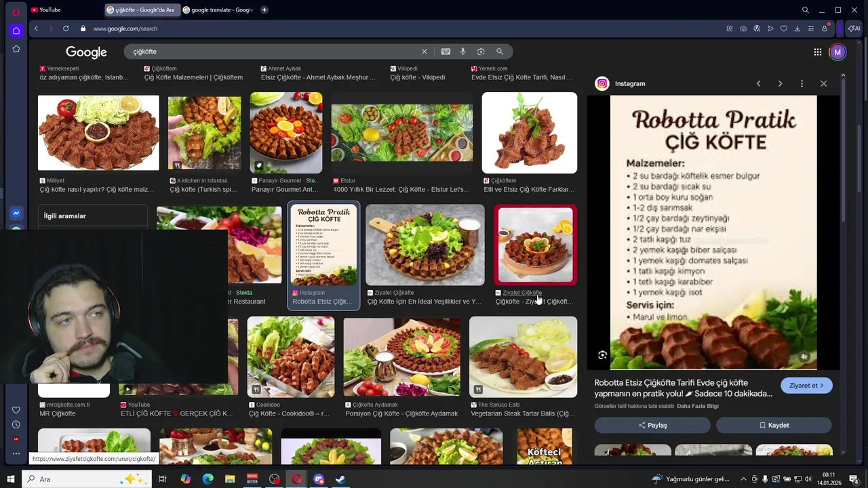Image resolution: width=868 pixels, height=488 pixels.
Task: Open File Explorer from taskbar
Action: pos(230,479)
